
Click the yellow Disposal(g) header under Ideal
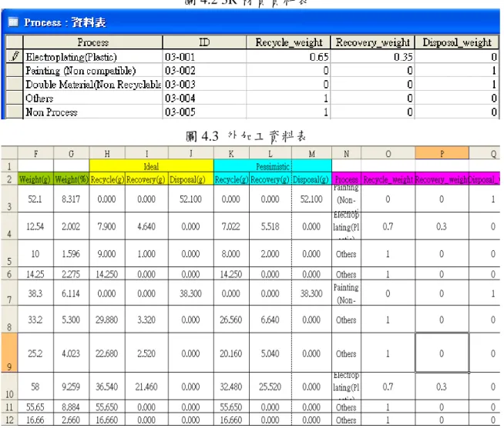coord(191,179)
